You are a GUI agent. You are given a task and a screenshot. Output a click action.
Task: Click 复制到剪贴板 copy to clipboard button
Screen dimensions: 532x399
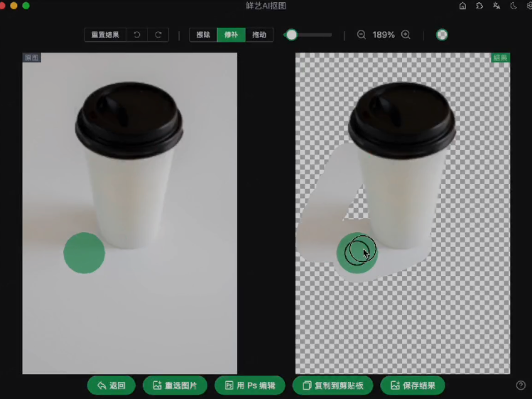(333, 386)
